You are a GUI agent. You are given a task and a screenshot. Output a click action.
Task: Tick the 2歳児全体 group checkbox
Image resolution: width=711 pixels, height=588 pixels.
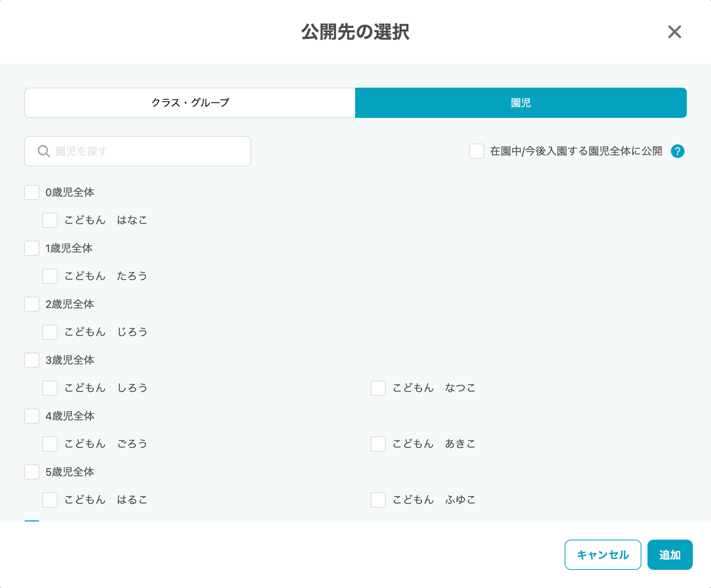click(32, 304)
